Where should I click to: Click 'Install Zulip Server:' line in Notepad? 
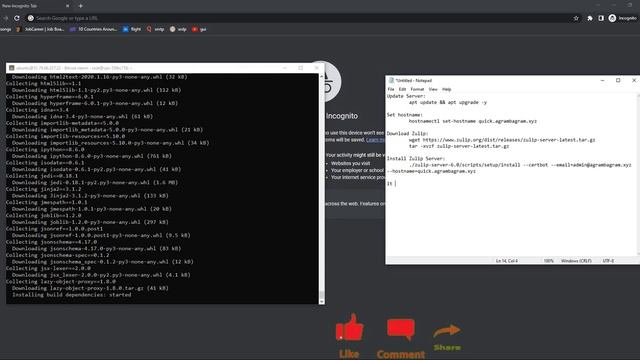pyautogui.click(x=416, y=158)
